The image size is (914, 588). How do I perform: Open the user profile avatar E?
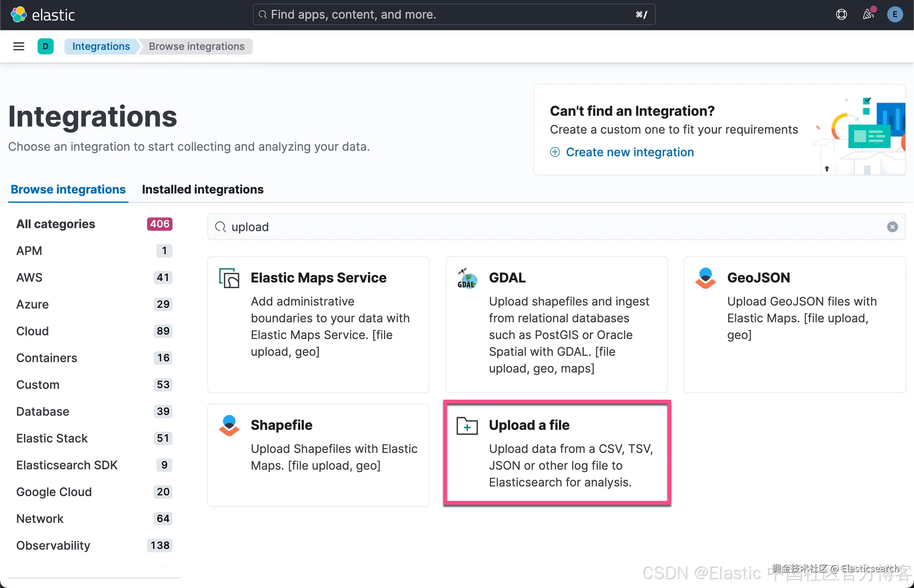894,15
